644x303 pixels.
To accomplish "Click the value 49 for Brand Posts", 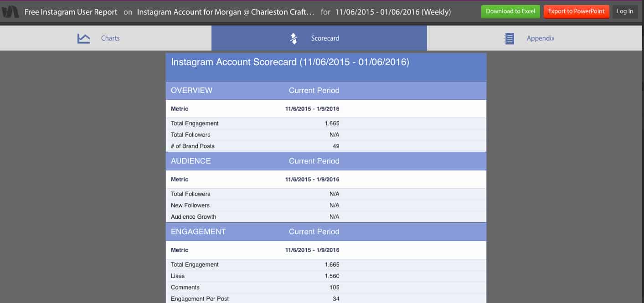I will pyautogui.click(x=336, y=146).
